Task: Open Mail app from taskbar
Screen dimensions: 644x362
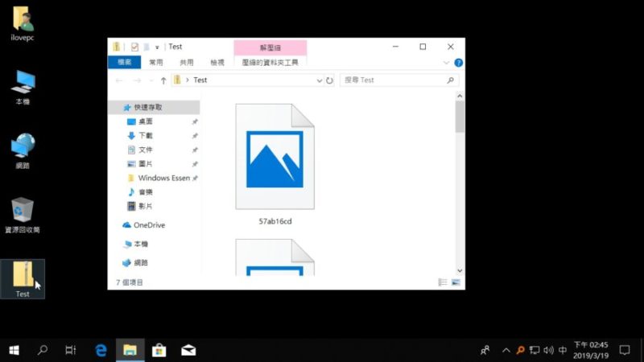Action: 188,350
